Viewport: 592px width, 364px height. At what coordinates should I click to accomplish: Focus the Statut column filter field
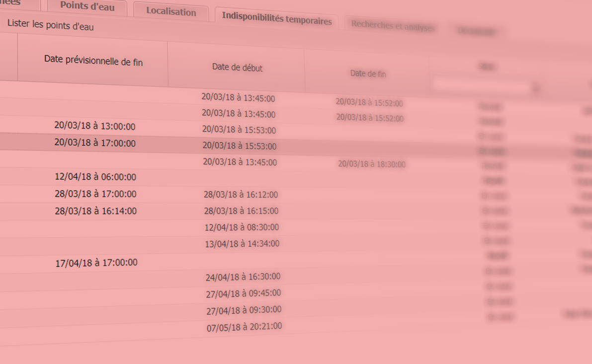click(481, 87)
